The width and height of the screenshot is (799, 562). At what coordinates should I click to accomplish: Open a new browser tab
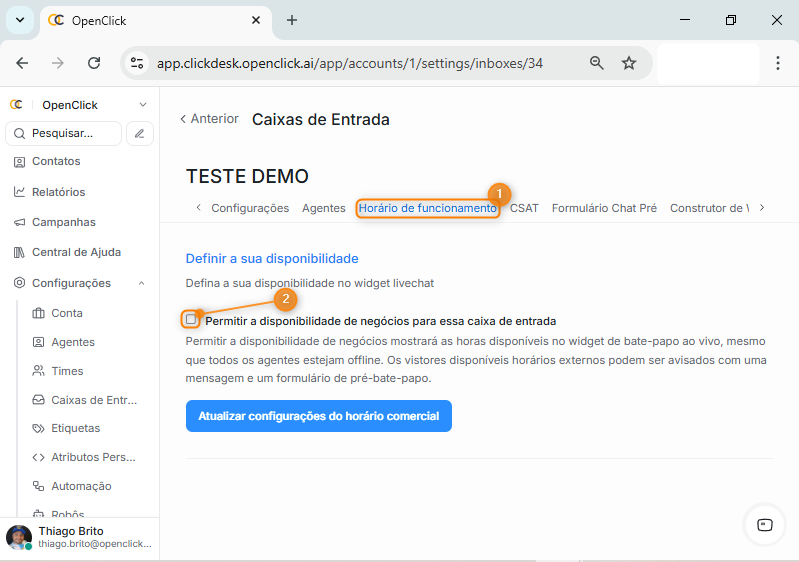(x=292, y=20)
